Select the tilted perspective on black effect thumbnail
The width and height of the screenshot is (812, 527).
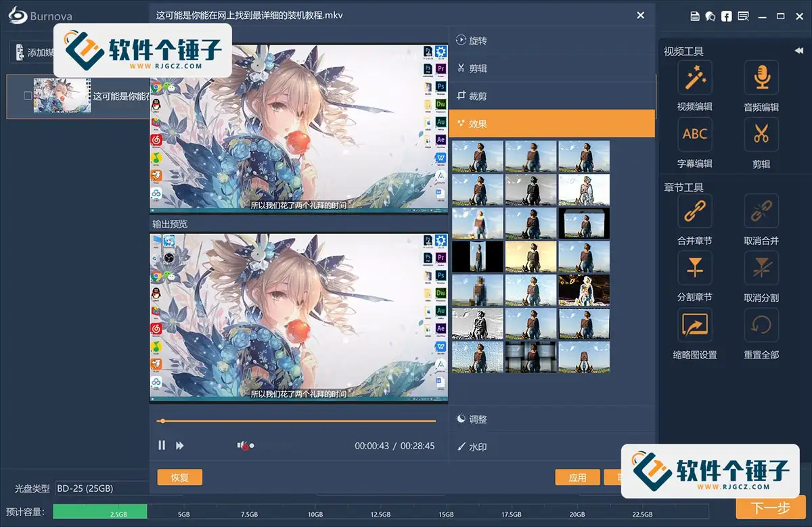[x=584, y=223]
